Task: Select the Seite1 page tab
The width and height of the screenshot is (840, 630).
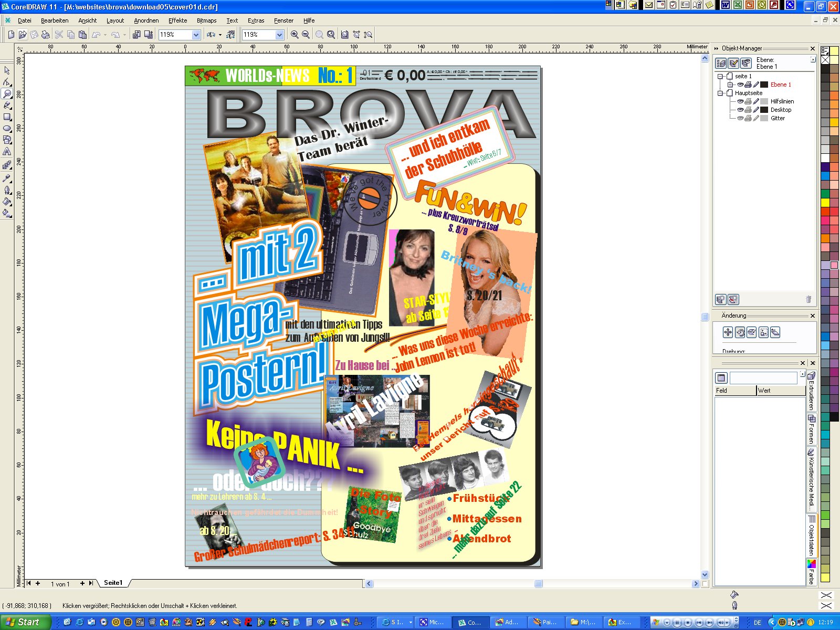Action: 113,583
